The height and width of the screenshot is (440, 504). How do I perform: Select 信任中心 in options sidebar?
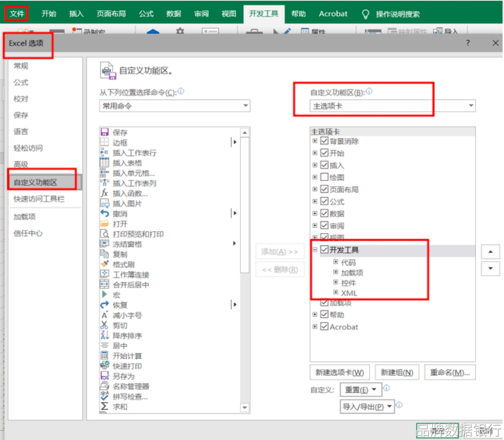pyautogui.click(x=28, y=233)
